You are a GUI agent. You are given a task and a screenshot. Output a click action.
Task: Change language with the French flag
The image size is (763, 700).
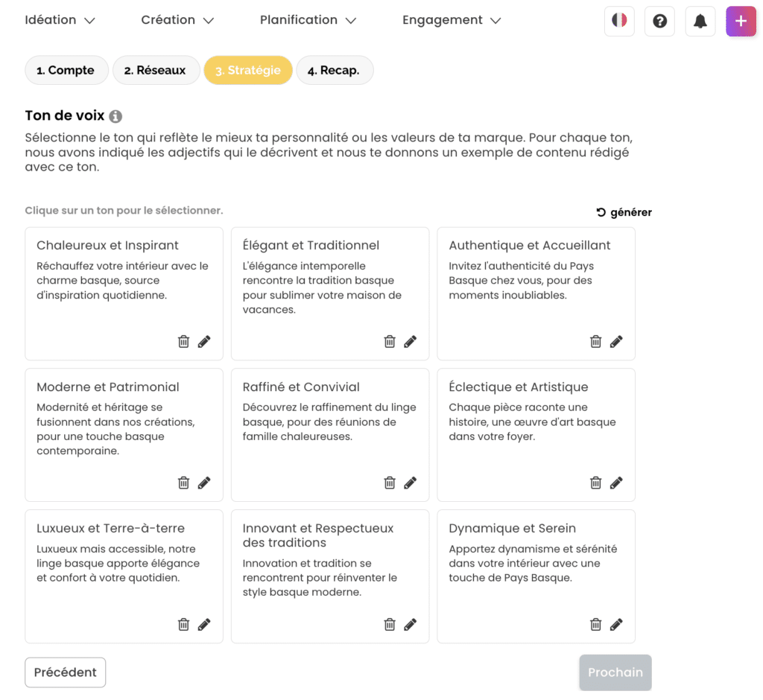pos(619,21)
